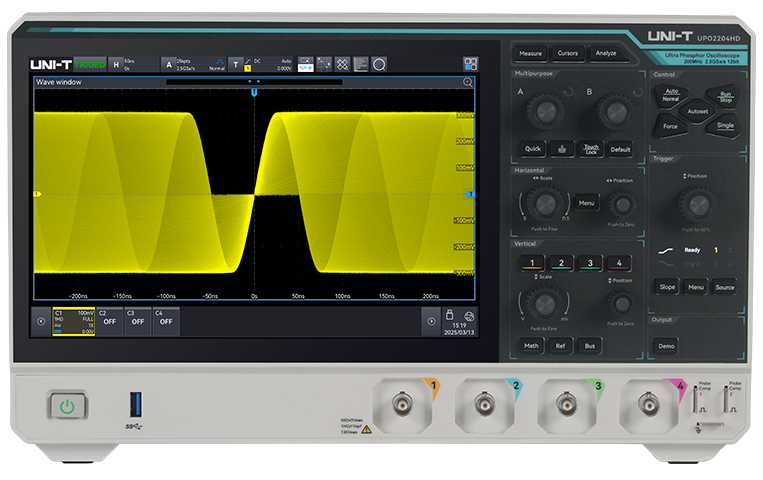Viewport: 763px width, 480px height.
Task: Open the Measure menu
Action: [531, 53]
